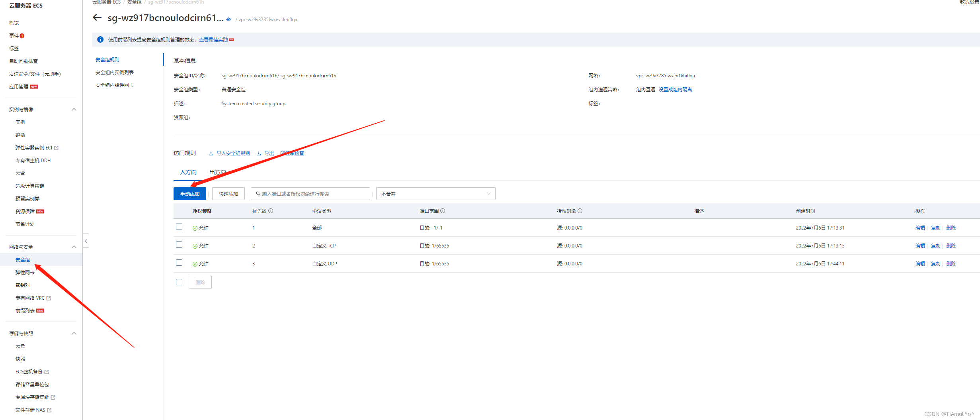Screen dimensions: 980x420
Task: Click the vpc-wz9v3785fwxev1khiflqa network value
Action: [x=666, y=76]
